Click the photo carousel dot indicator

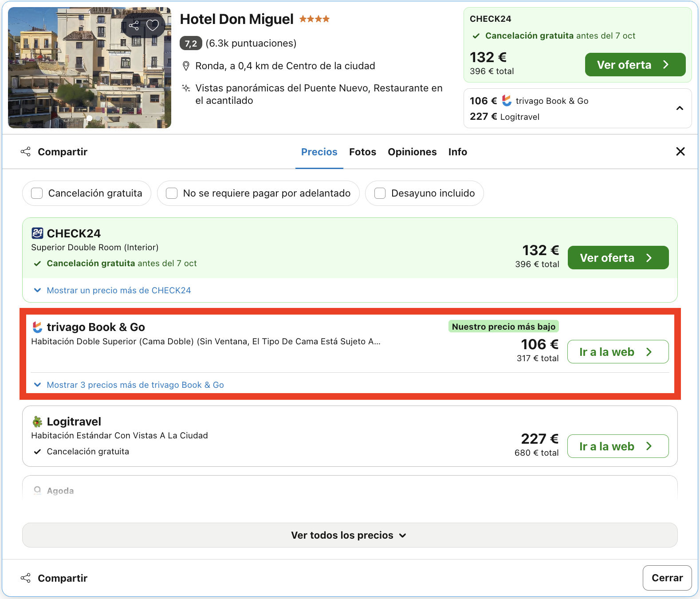point(90,118)
